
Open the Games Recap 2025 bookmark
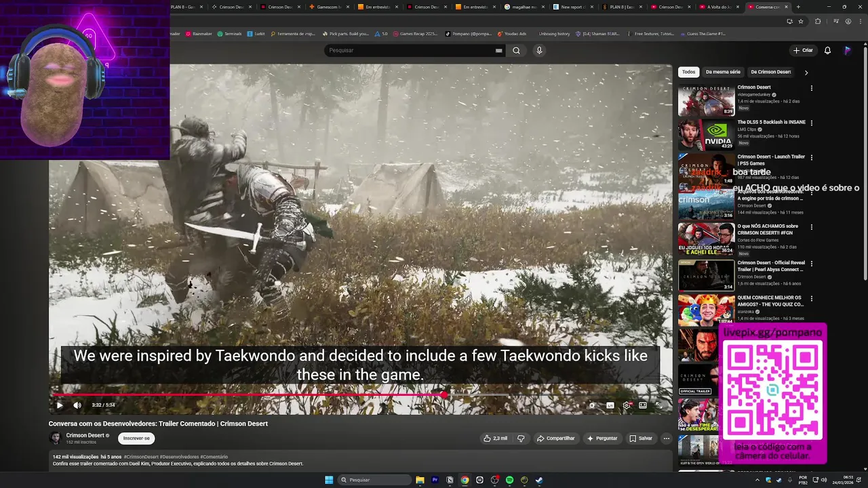click(416, 33)
